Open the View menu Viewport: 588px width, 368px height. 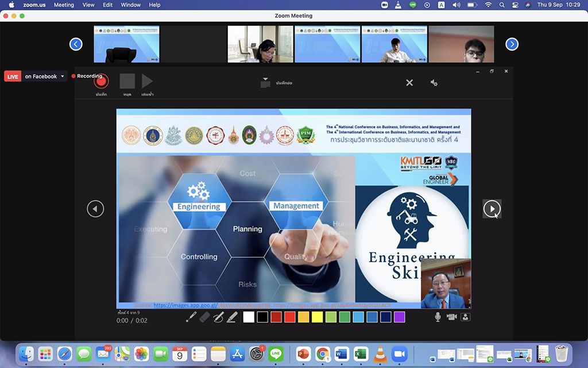tap(88, 5)
